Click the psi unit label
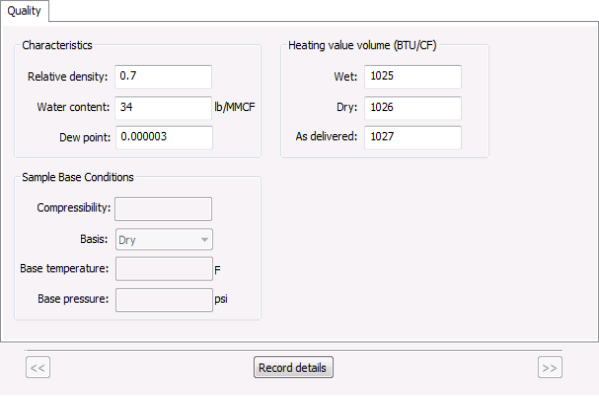This screenshot has width=599, height=397. click(221, 299)
